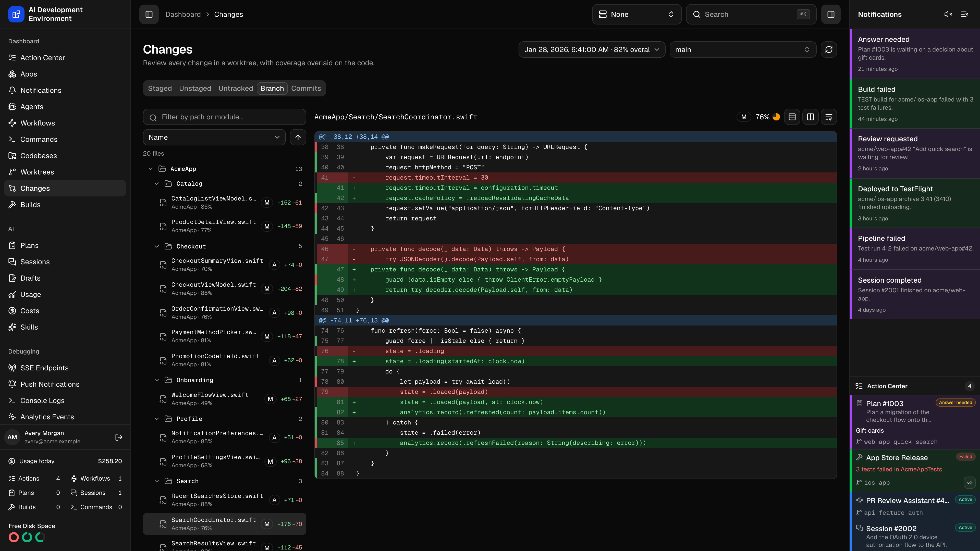Viewport: 980px width, 551px height.
Task: Click the red free disk space ring
Action: pyautogui.click(x=14, y=537)
